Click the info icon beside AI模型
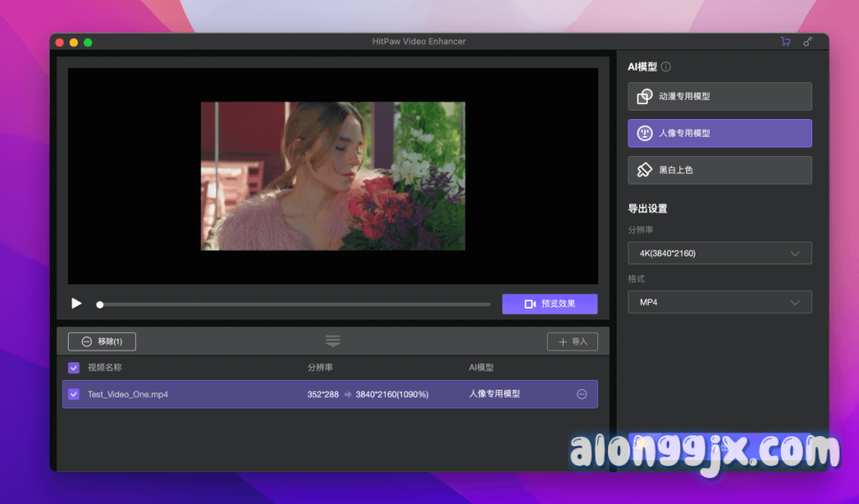Screen dimensions: 859x504 [x=666, y=67]
